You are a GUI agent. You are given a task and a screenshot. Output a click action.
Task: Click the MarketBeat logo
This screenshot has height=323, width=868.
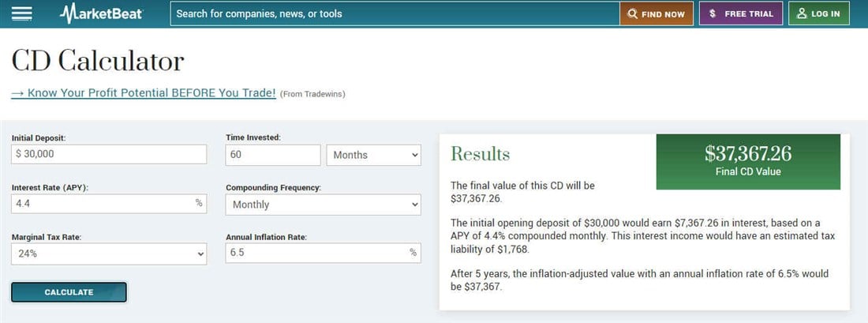coord(101,13)
